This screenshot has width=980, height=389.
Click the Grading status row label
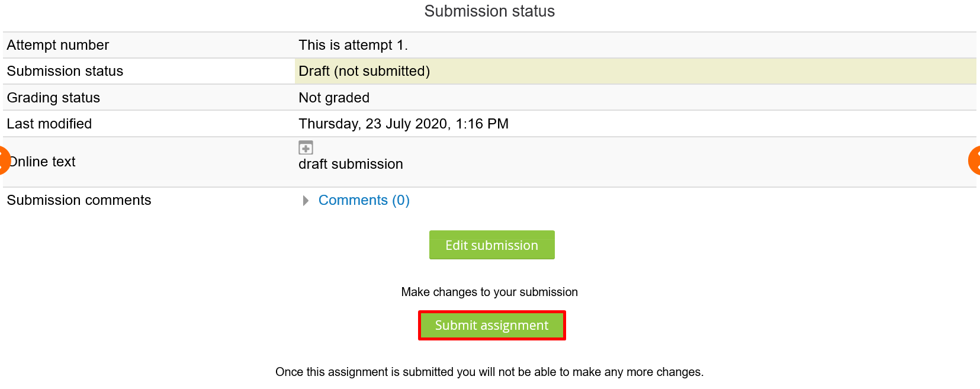coord(53,98)
